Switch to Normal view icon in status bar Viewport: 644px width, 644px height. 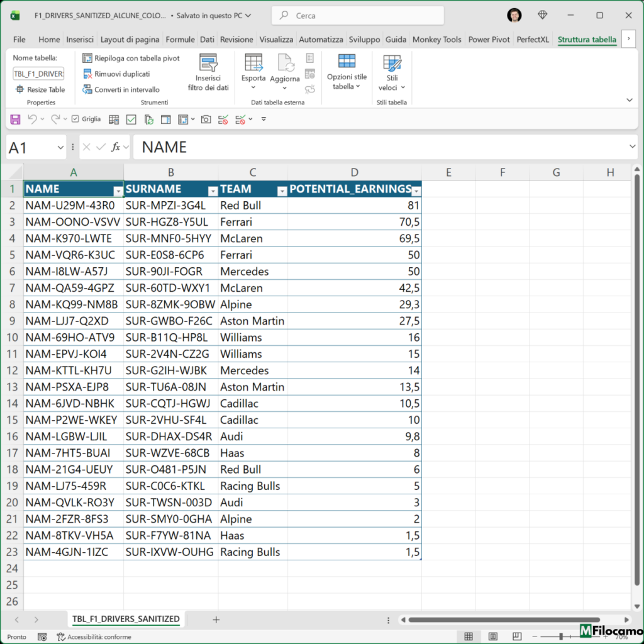pyautogui.click(x=468, y=636)
